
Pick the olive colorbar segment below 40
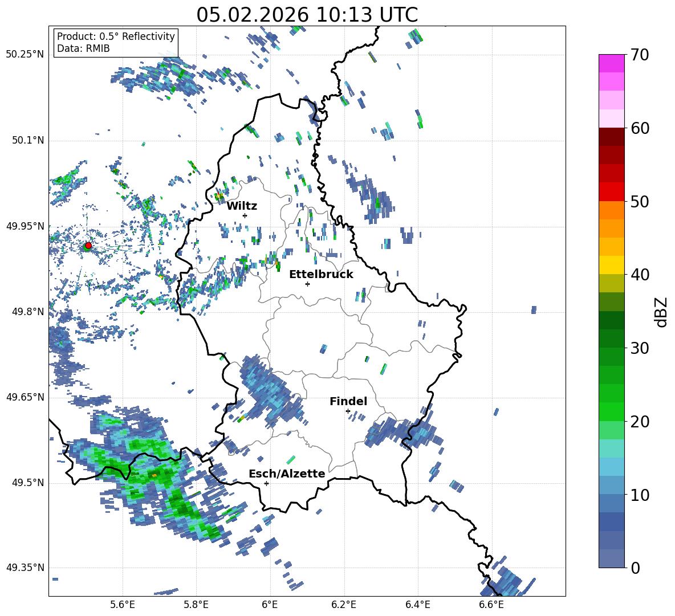pos(611,283)
